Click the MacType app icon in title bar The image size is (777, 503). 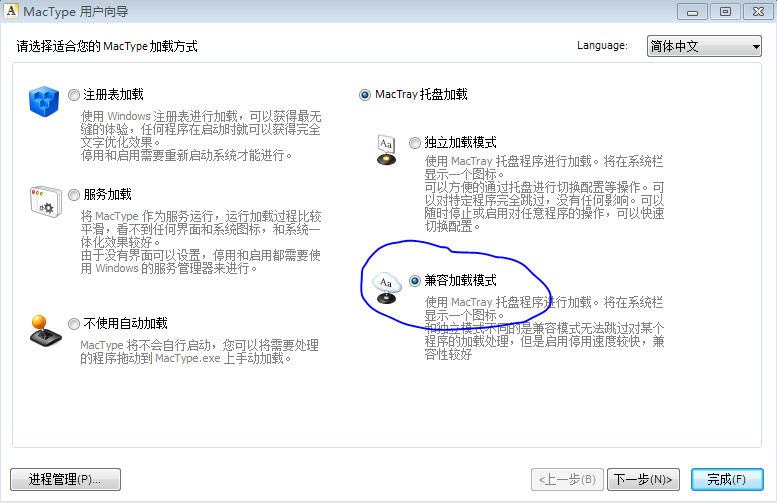[x=11, y=11]
